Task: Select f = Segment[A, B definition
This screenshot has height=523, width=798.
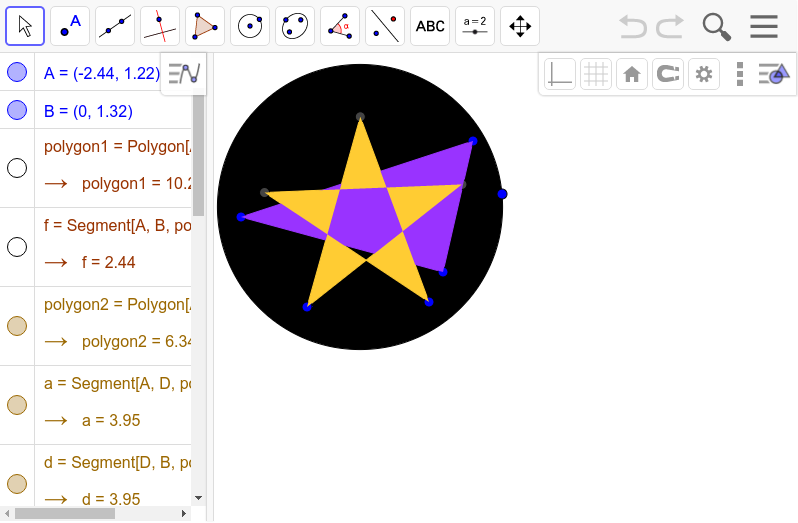Action: point(118,225)
